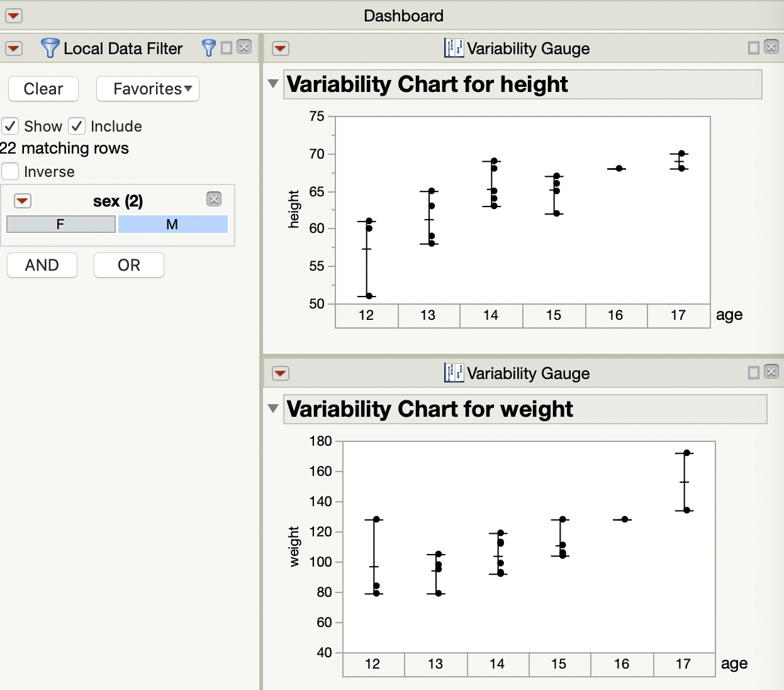
Task: Select the F value in sex filter
Action: point(60,224)
